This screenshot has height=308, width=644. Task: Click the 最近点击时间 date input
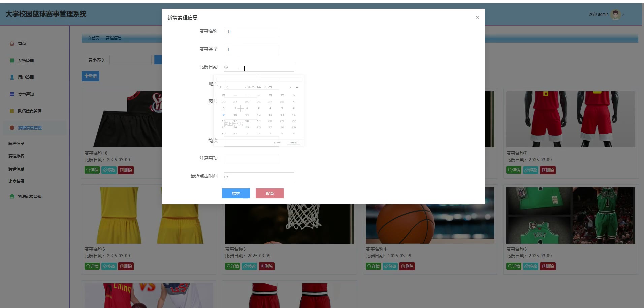point(259,177)
